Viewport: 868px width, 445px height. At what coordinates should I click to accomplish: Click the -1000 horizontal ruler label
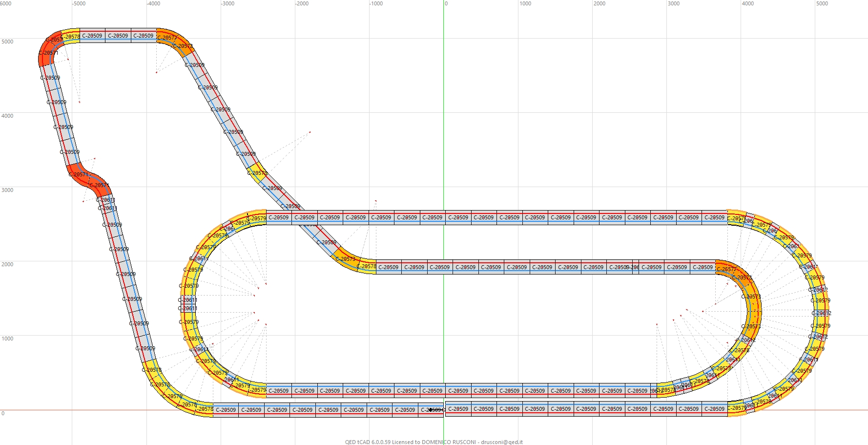click(x=376, y=3)
